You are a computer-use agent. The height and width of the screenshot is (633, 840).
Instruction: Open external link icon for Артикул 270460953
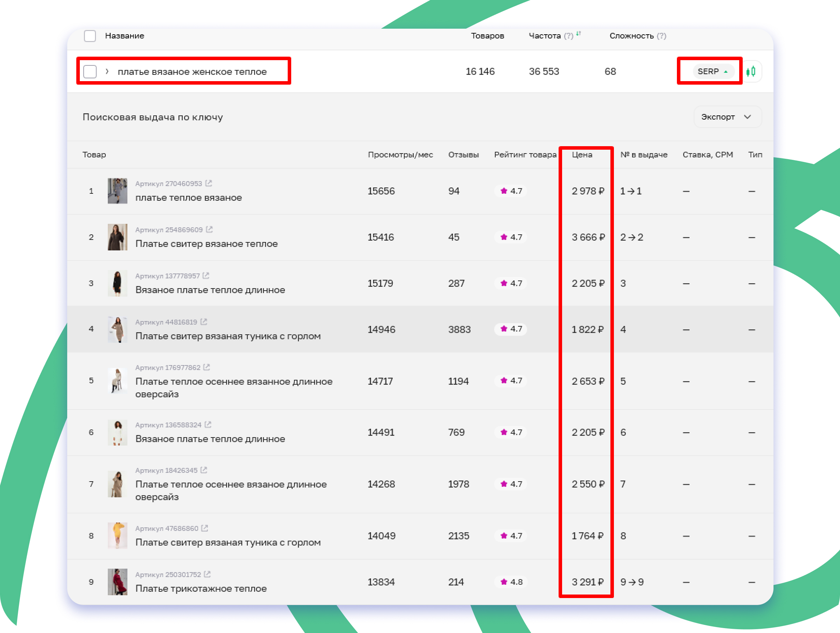click(x=209, y=184)
